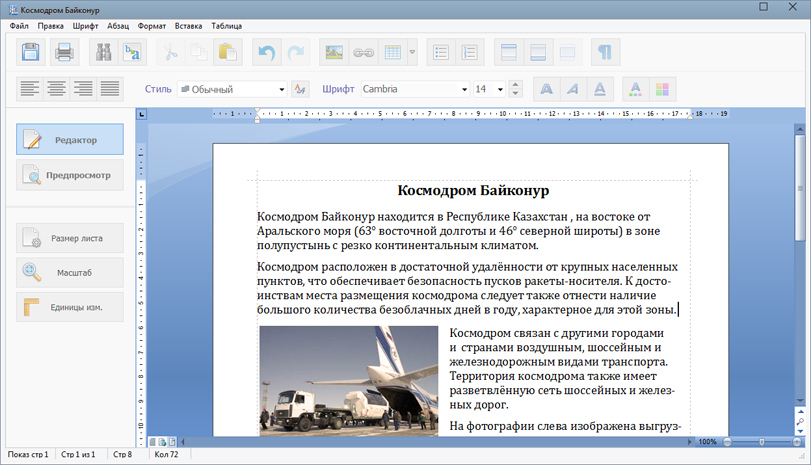Choose the background highlight color palette
The height and width of the screenshot is (465, 811).
coord(663,89)
